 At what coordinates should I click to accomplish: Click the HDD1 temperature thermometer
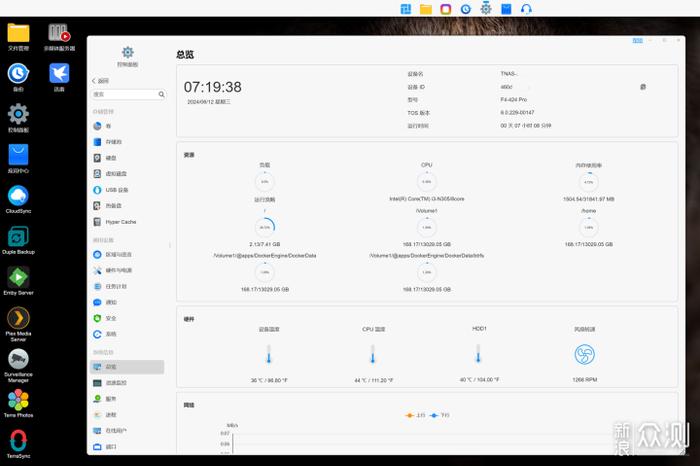pyautogui.click(x=478, y=354)
